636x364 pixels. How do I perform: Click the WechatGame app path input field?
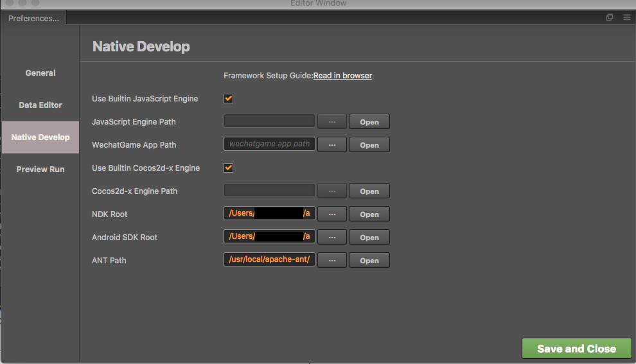tap(269, 144)
